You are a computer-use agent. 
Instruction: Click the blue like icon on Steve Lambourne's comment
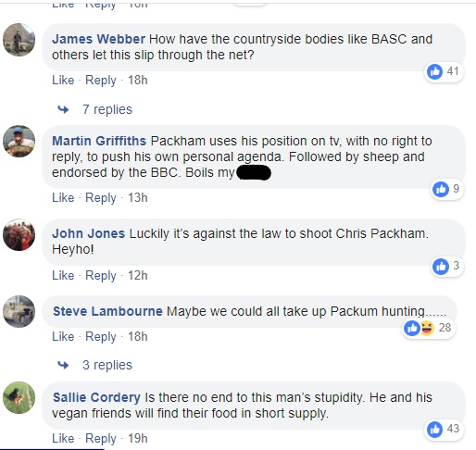(412, 328)
